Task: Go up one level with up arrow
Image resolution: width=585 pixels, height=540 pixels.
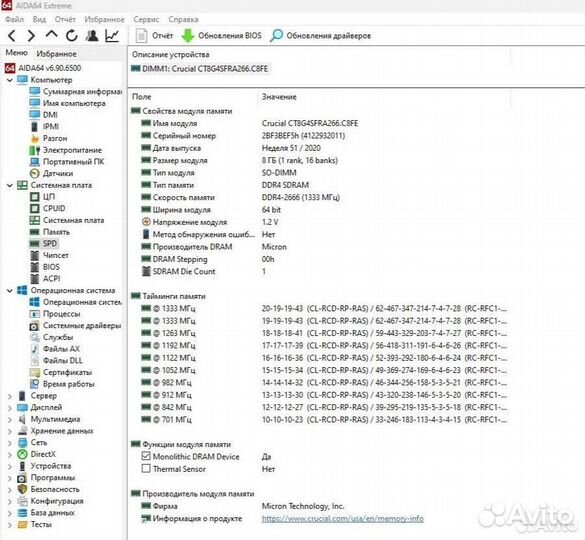Action: [x=51, y=35]
